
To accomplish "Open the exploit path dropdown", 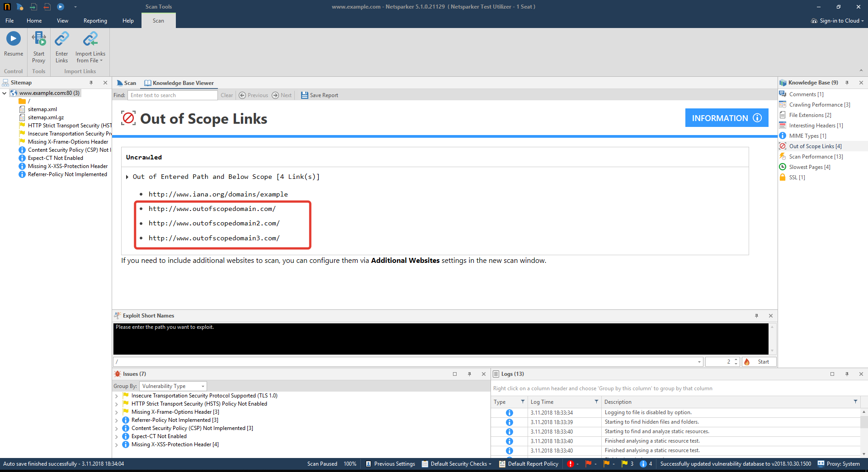I will 699,362.
